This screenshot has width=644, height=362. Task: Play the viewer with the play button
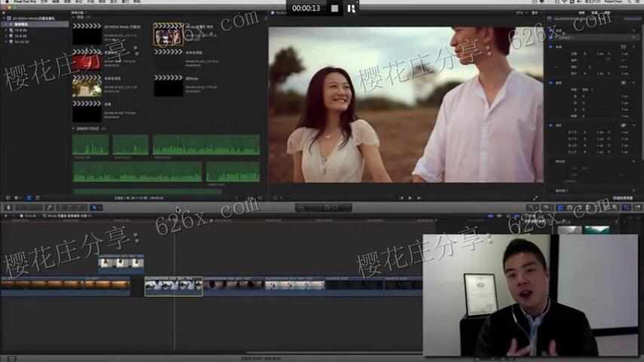click(410, 198)
